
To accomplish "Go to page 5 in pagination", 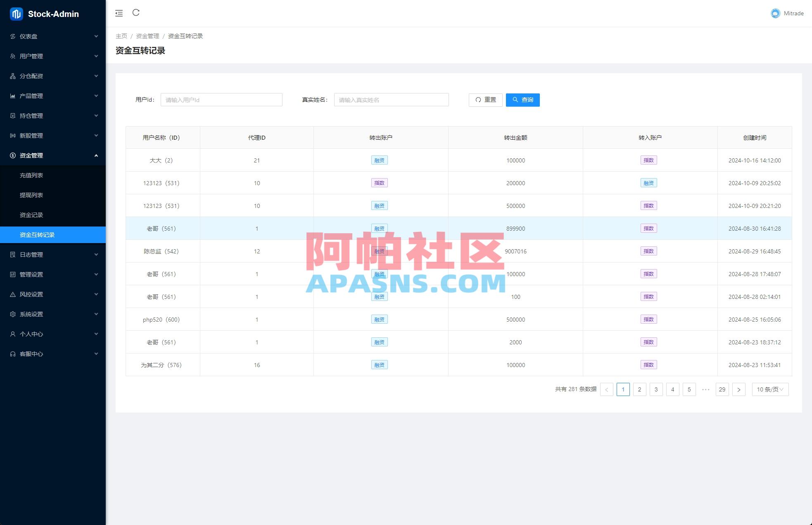I will [x=689, y=389].
